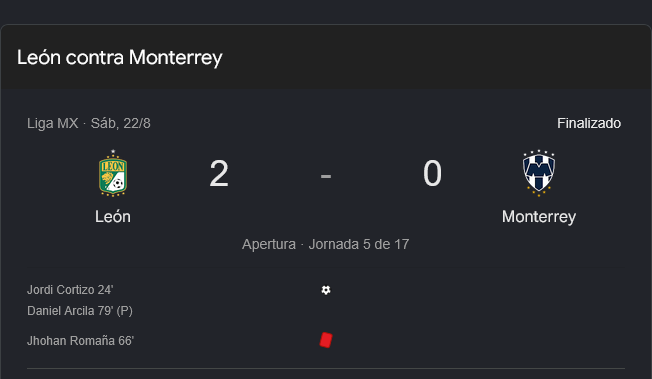Screen dimensions: 652x379
Task: Click the León club crest logo
Action: (x=113, y=173)
